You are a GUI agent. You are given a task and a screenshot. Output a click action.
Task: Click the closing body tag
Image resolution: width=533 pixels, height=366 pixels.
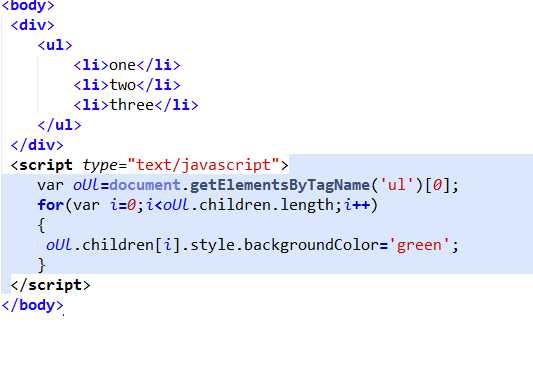32,305
